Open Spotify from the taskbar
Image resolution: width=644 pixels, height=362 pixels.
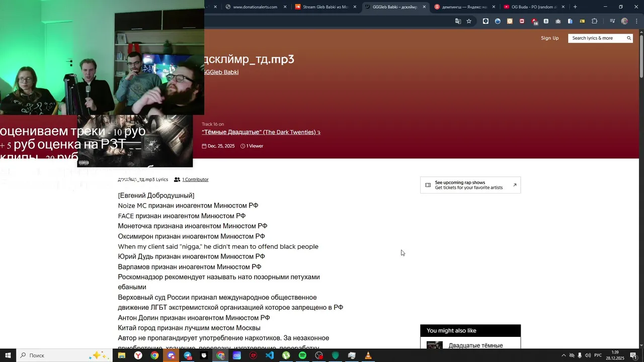[302, 355]
